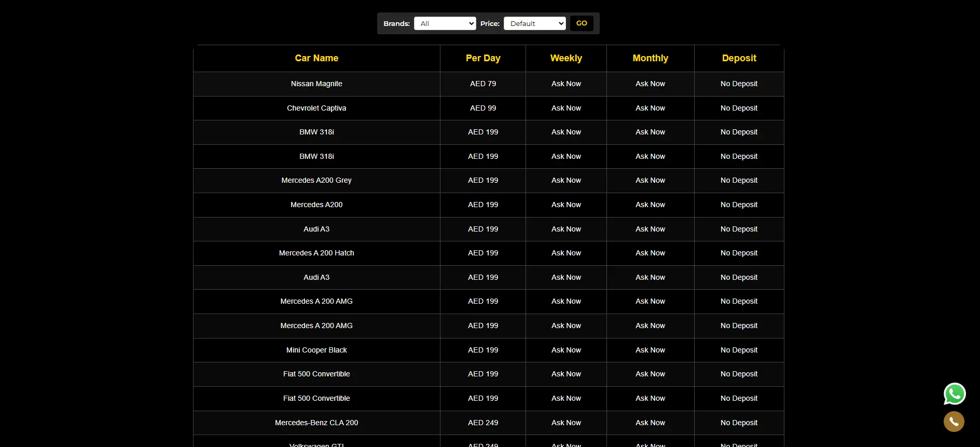Image resolution: width=980 pixels, height=447 pixels.
Task: Select the Weekly column header
Action: (x=566, y=58)
